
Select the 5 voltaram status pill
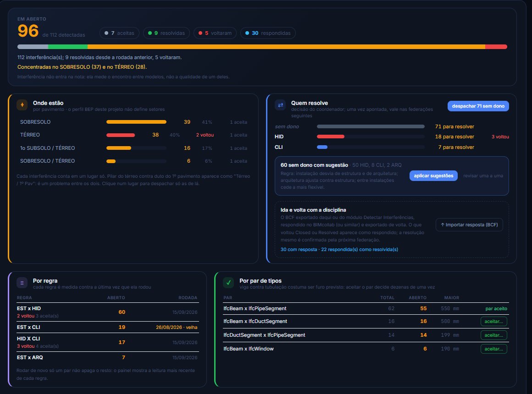coord(215,33)
